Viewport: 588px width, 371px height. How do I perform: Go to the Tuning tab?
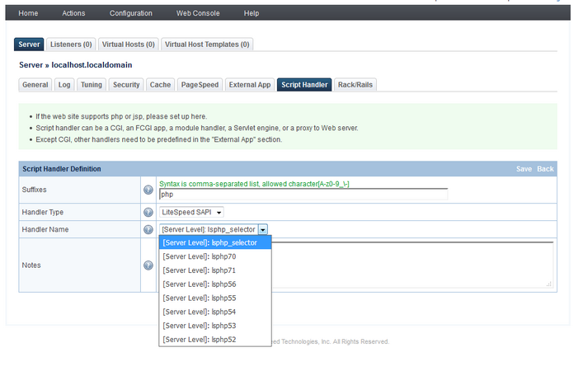pyautogui.click(x=92, y=85)
